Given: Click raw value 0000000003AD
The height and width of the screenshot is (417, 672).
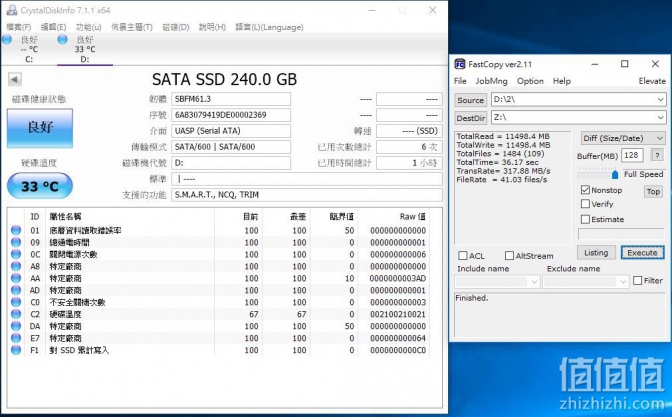Looking at the screenshot, I should (x=398, y=278).
